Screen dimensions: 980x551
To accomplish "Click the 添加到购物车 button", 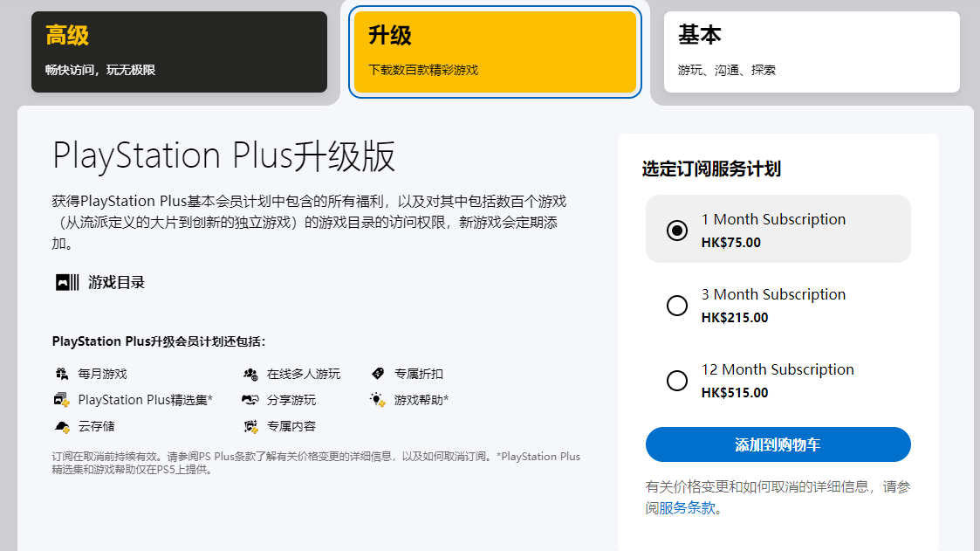I will 778,445.
